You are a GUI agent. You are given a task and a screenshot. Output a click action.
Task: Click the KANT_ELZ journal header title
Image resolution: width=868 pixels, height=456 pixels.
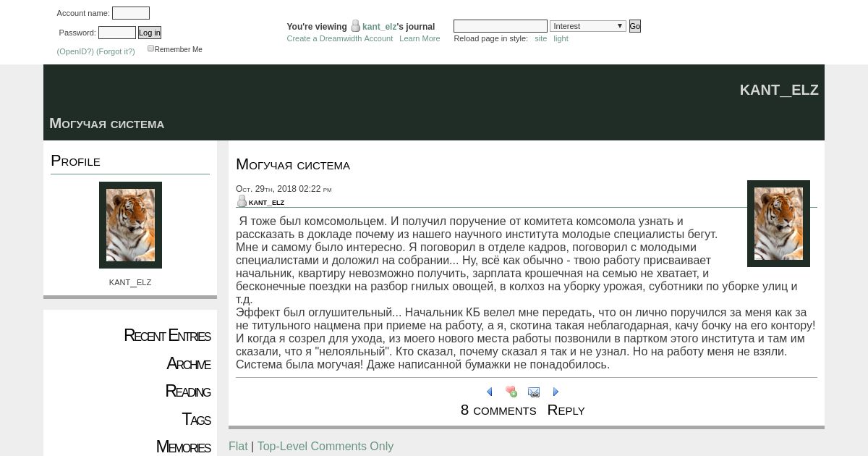[x=779, y=90]
